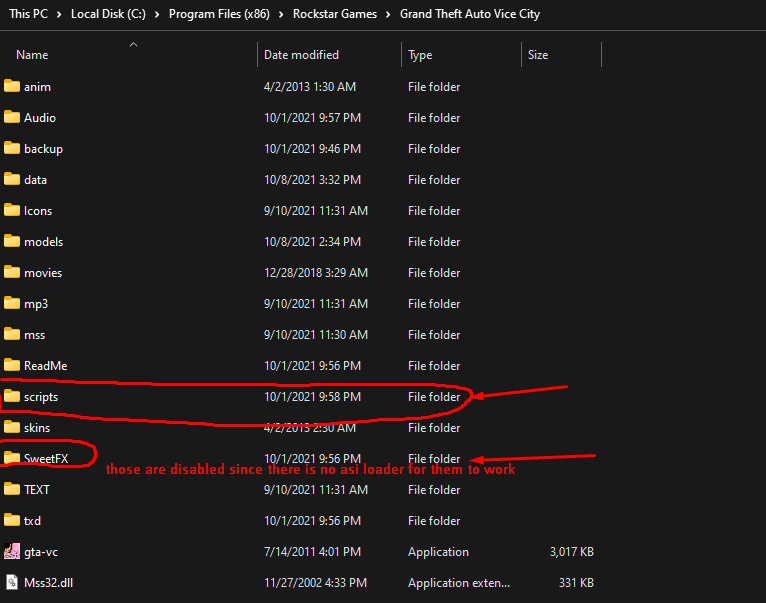Go to Local Disk (C:) breadcrumb
The image size is (766, 603).
tap(108, 14)
